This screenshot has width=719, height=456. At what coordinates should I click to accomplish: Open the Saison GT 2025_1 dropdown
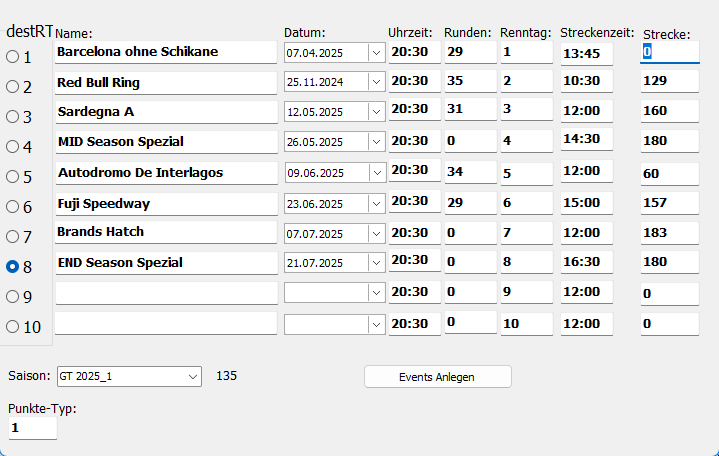[193, 376]
